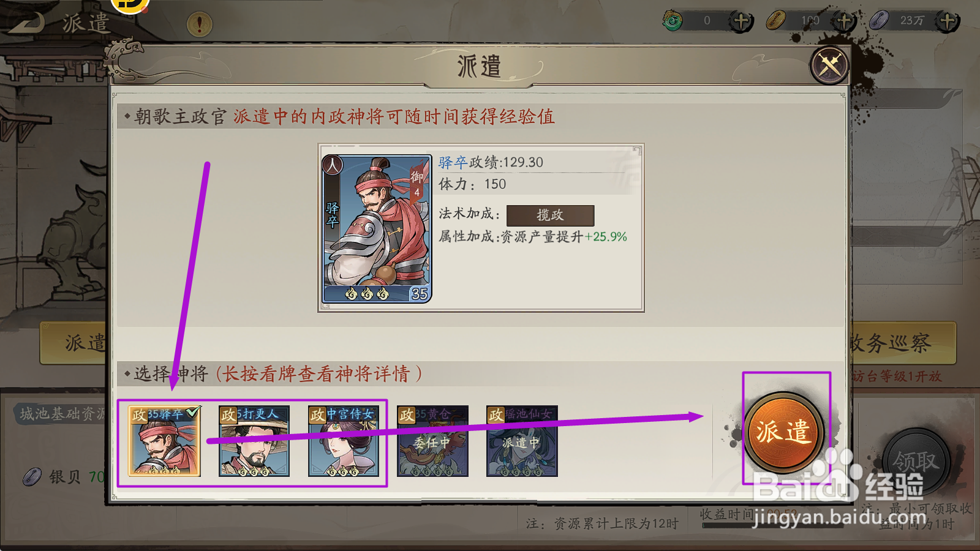Click the green jade currency icon
Viewport: 980px width, 551px height.
[673, 21]
